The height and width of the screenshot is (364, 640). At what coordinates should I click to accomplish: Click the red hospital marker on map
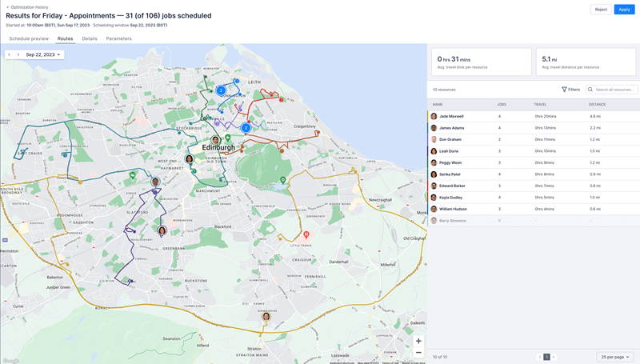(306, 234)
